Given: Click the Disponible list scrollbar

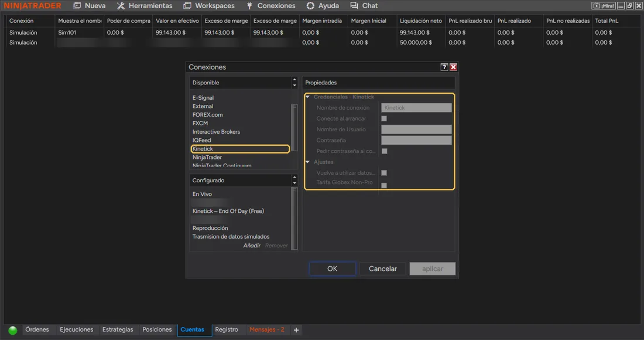Looking at the screenshot, I should tap(294, 127).
